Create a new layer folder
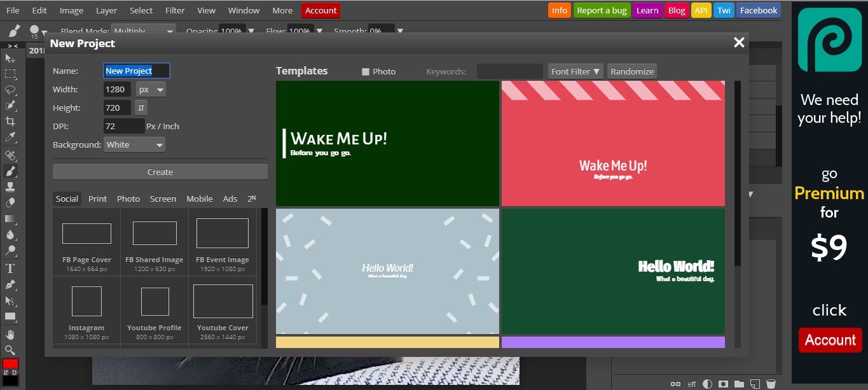 (x=739, y=384)
